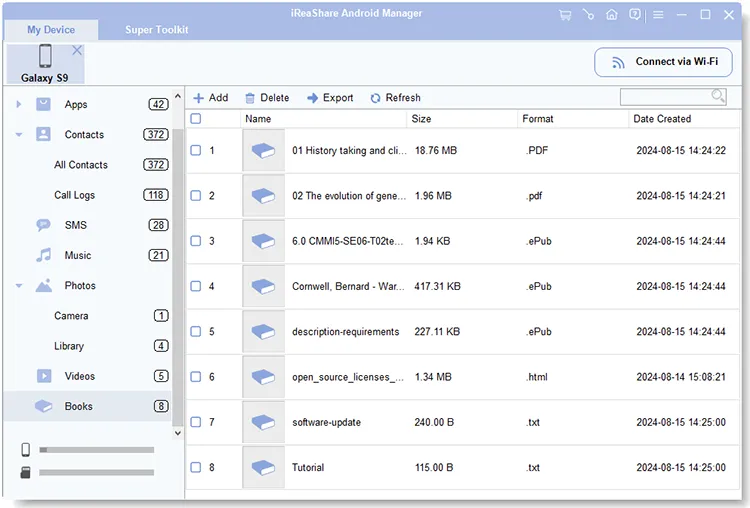Click the SD card storage icon
The image size is (750, 508).
click(26, 473)
